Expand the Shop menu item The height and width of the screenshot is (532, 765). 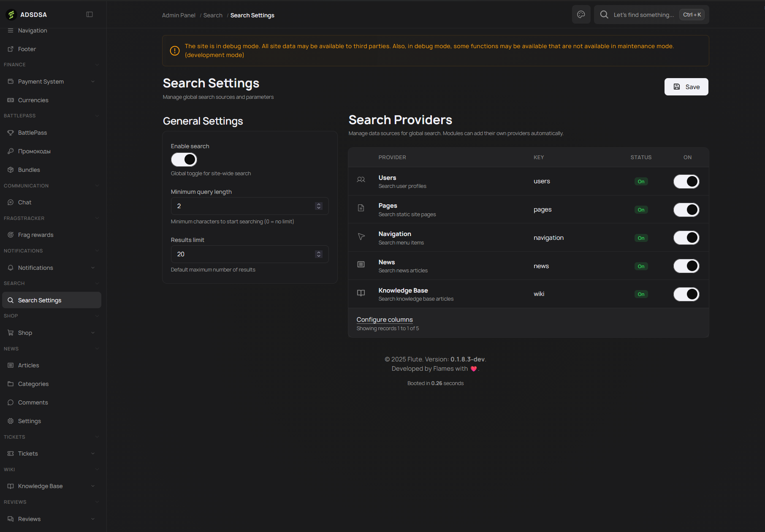(51, 332)
